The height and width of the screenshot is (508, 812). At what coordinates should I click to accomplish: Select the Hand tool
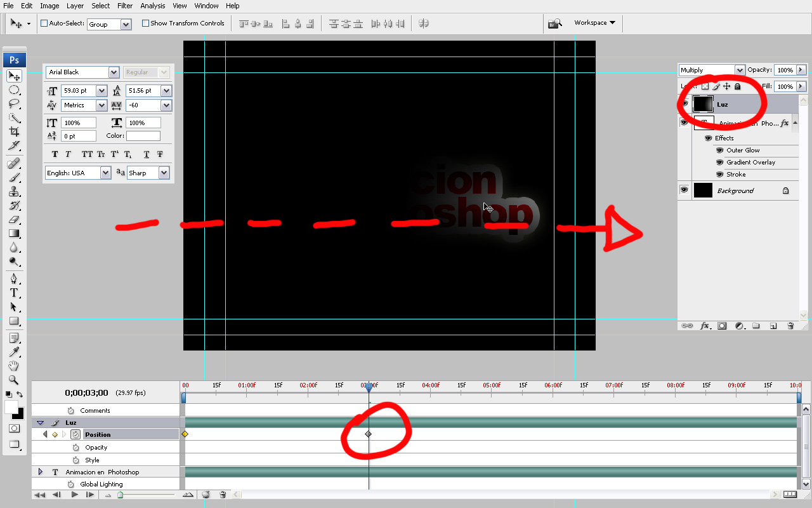tap(14, 366)
